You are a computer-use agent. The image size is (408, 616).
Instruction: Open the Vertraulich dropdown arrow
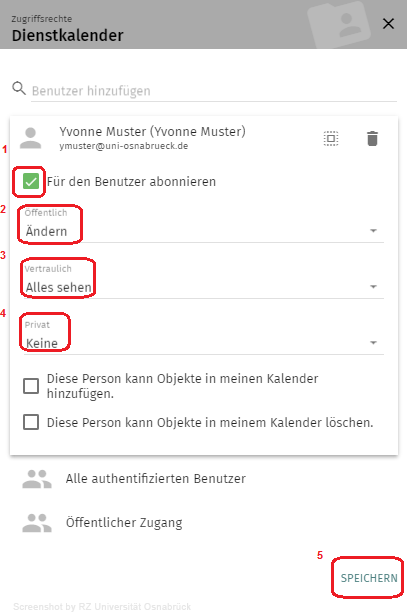click(373, 287)
